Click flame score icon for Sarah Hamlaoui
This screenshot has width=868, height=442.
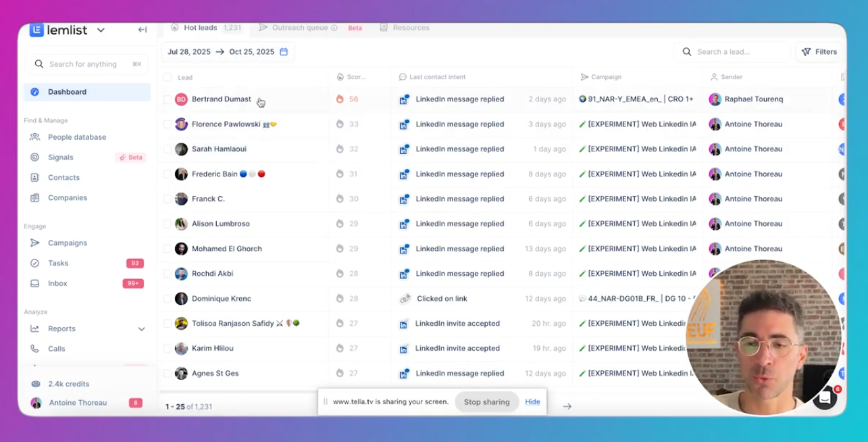coord(340,149)
